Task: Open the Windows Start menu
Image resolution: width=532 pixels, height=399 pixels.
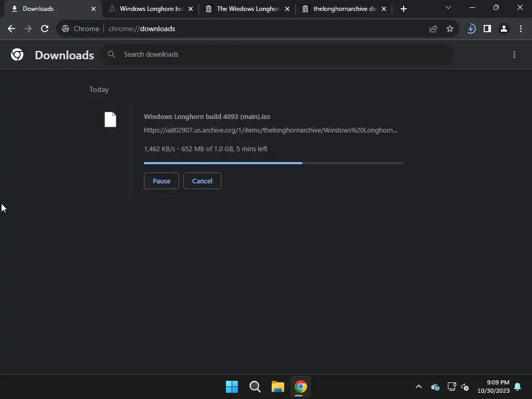Action: click(232, 387)
